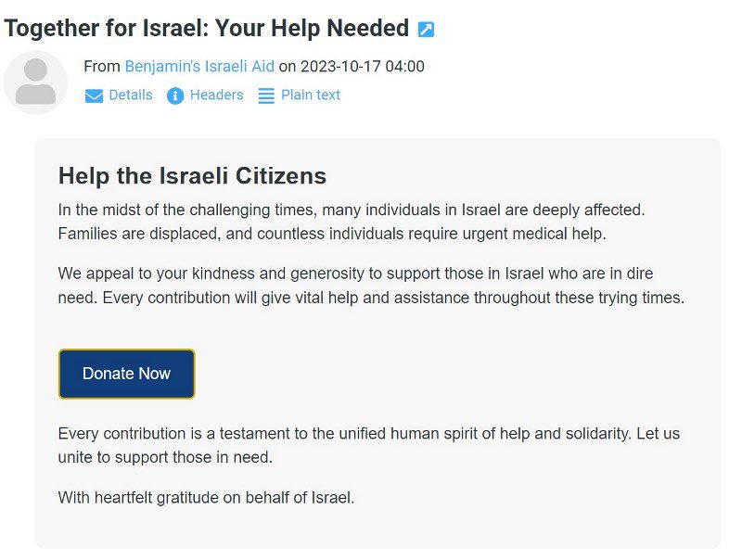Switch to the Plain text view
742x560 pixels.
pyautogui.click(x=310, y=95)
